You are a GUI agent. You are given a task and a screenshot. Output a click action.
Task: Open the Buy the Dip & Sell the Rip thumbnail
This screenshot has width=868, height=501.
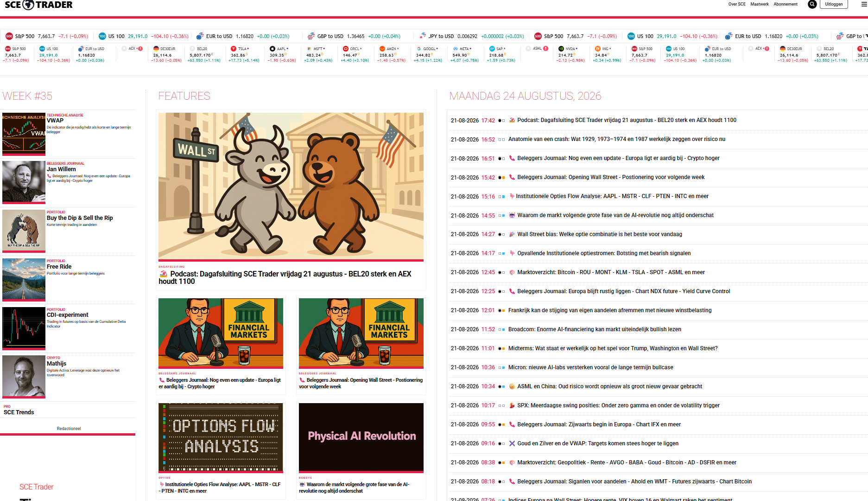tap(24, 230)
